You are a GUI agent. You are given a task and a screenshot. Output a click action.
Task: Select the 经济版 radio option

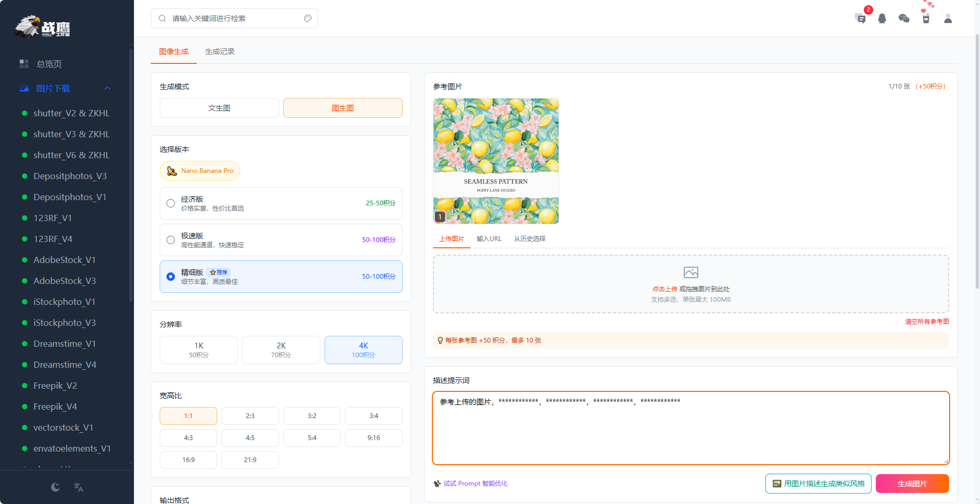coord(170,203)
